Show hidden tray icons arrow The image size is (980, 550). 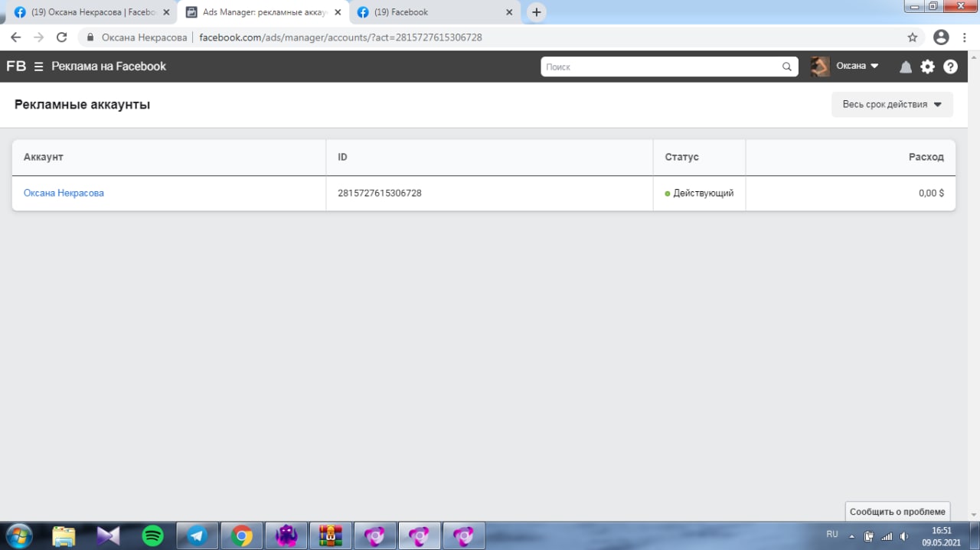851,536
